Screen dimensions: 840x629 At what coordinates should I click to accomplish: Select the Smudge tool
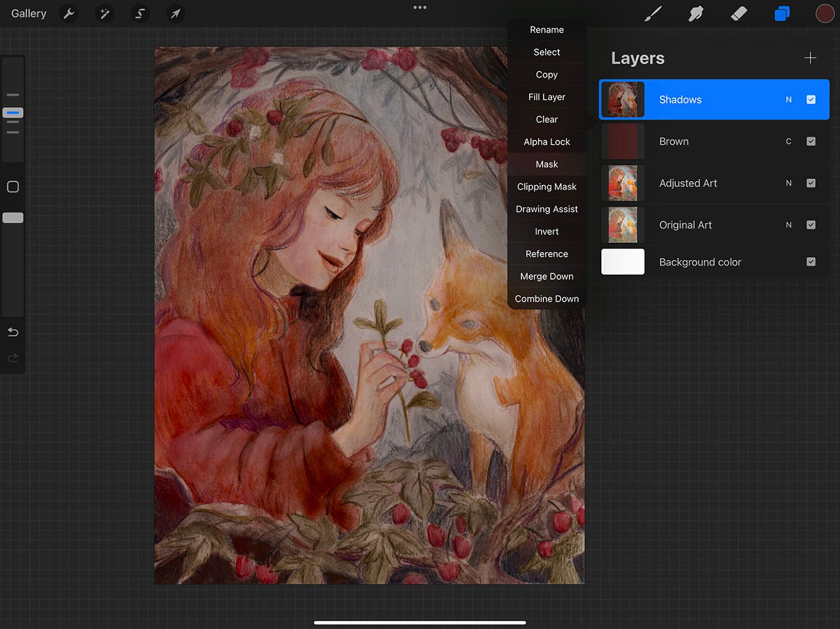[696, 13]
